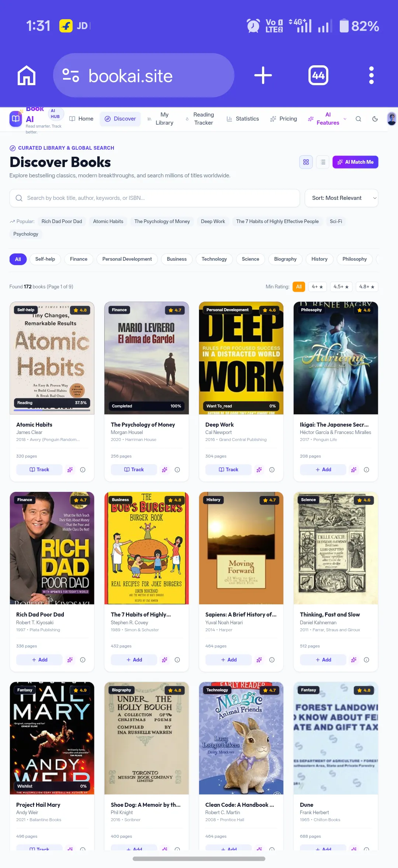Open info icon on Sapiens card

coord(272,660)
